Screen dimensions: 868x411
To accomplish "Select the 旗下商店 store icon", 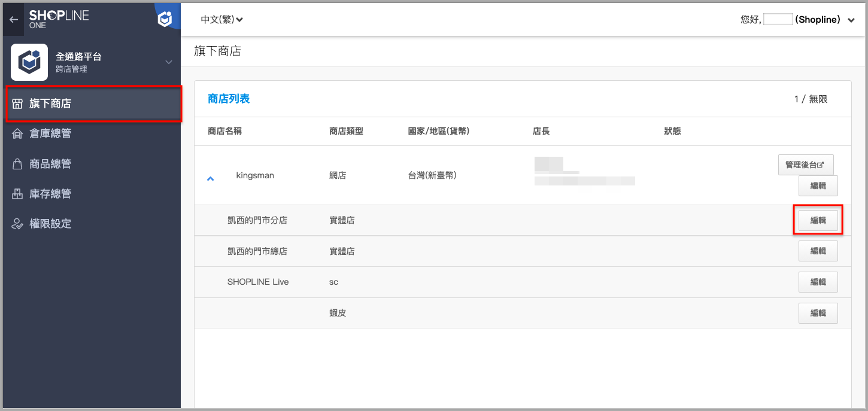I will click(x=17, y=103).
